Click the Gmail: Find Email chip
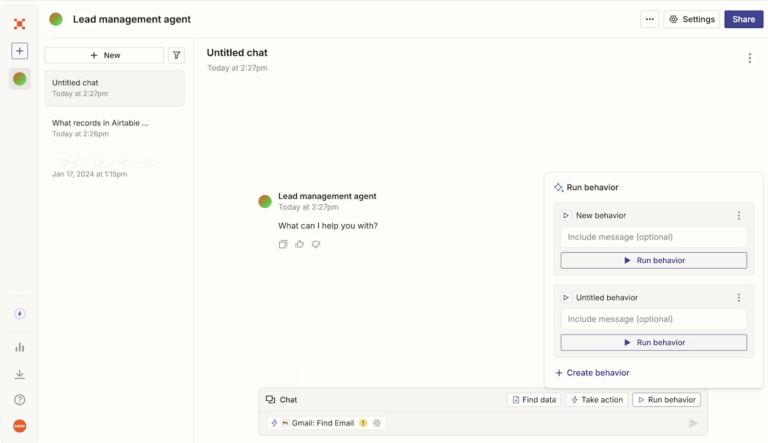Image resolution: width=768 pixels, height=443 pixels. (327, 423)
